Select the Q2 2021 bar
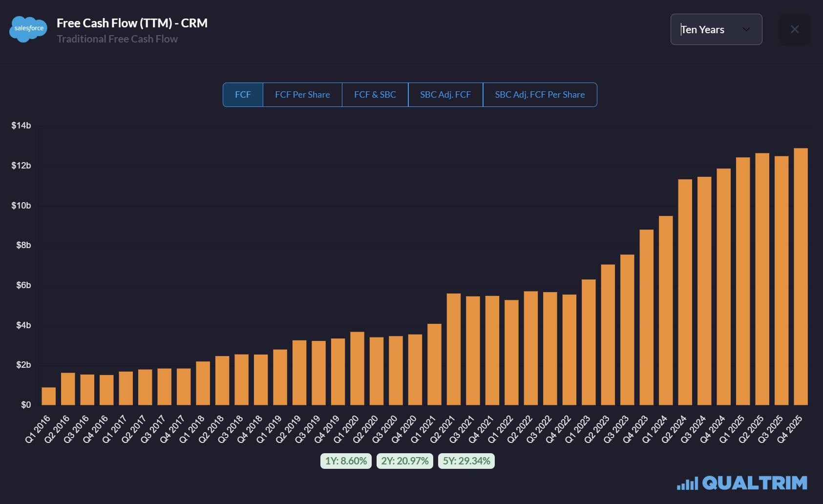823x504 pixels. tap(454, 349)
